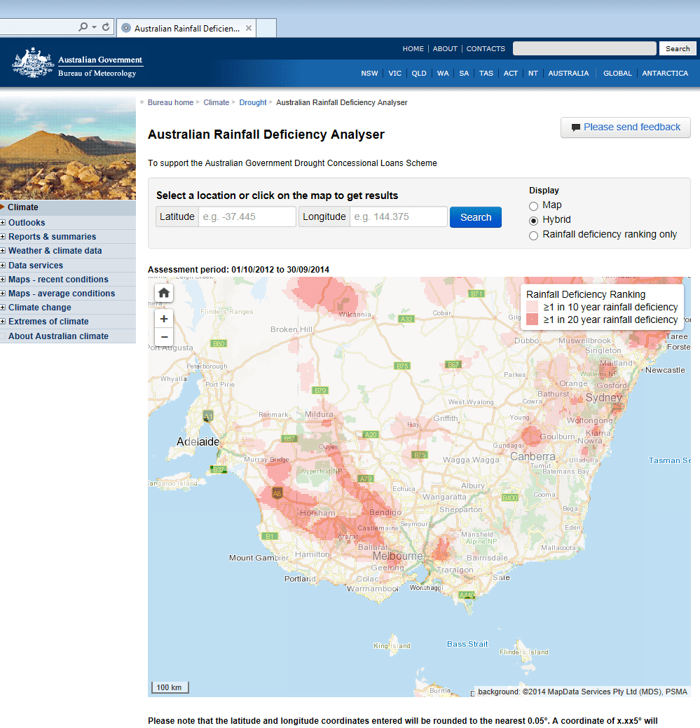Image resolution: width=700 pixels, height=728 pixels.
Task: Click the blue location Search button
Action: [x=475, y=217]
